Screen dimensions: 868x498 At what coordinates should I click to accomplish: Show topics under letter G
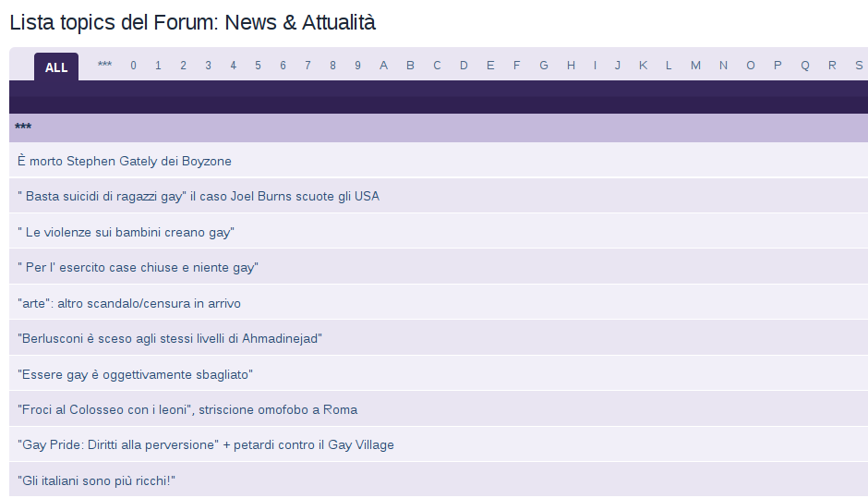(x=544, y=66)
